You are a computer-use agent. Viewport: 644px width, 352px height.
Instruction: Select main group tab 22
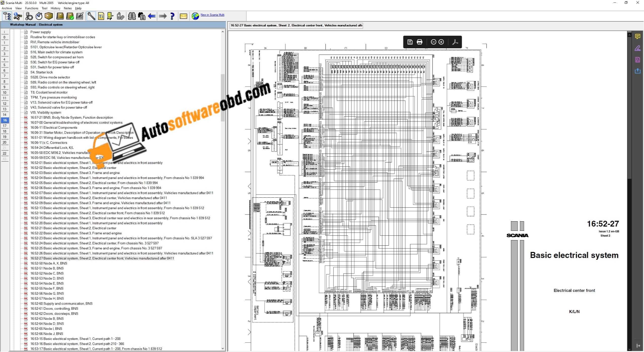(5, 153)
